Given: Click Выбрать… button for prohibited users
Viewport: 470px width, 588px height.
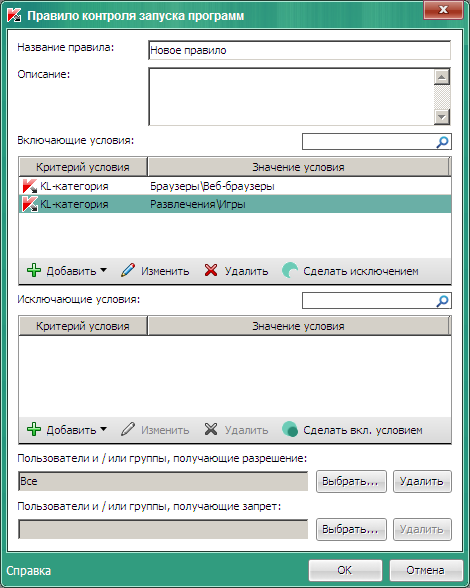Looking at the screenshot, I should click(x=351, y=530).
